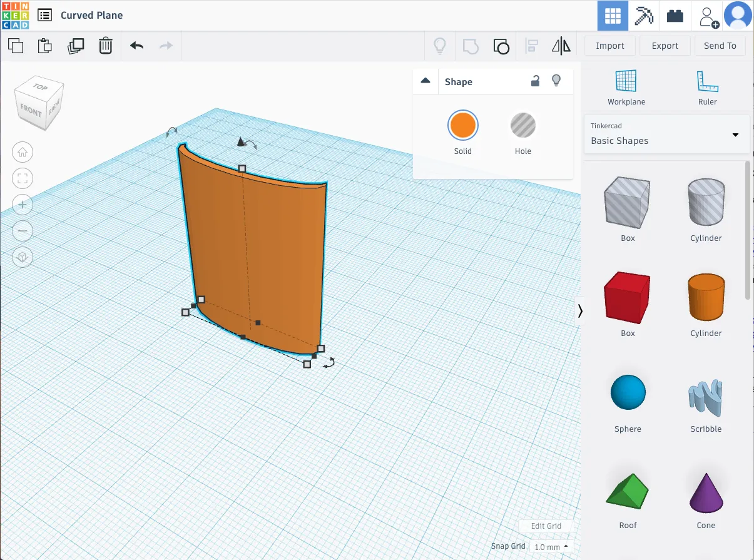The image size is (754, 560).
Task: Pick the orange Cylinder shape
Action: [706, 297]
